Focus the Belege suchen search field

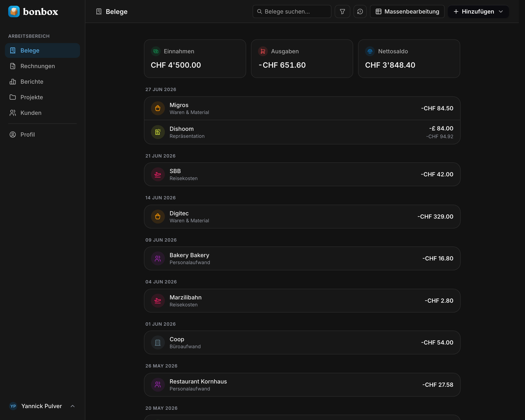292,11
